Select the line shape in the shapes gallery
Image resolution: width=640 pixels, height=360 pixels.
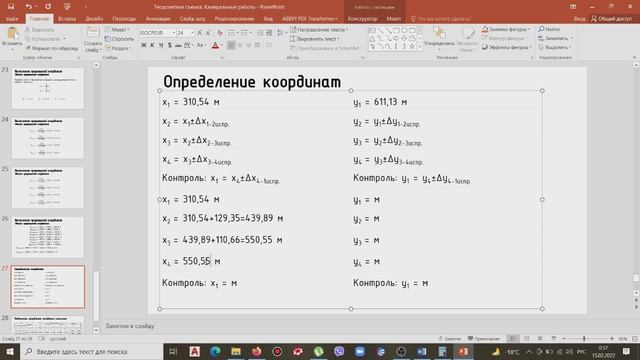point(380,31)
